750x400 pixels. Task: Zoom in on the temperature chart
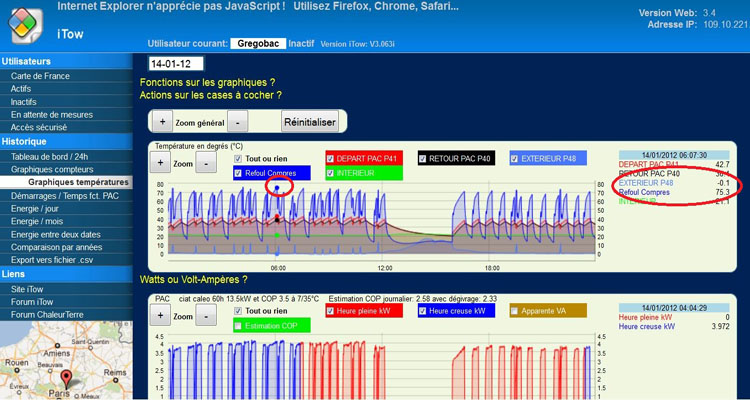[162, 163]
